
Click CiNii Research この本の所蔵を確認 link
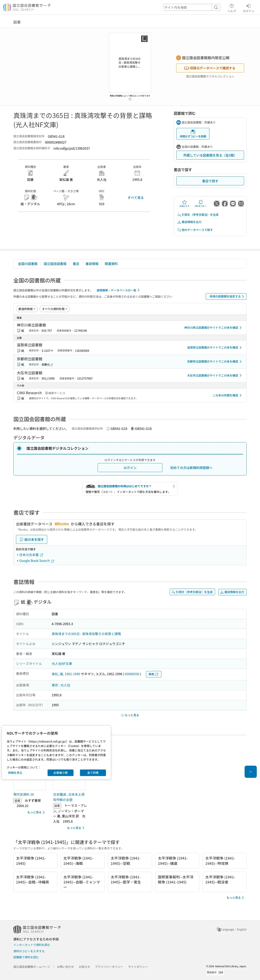coord(227,395)
